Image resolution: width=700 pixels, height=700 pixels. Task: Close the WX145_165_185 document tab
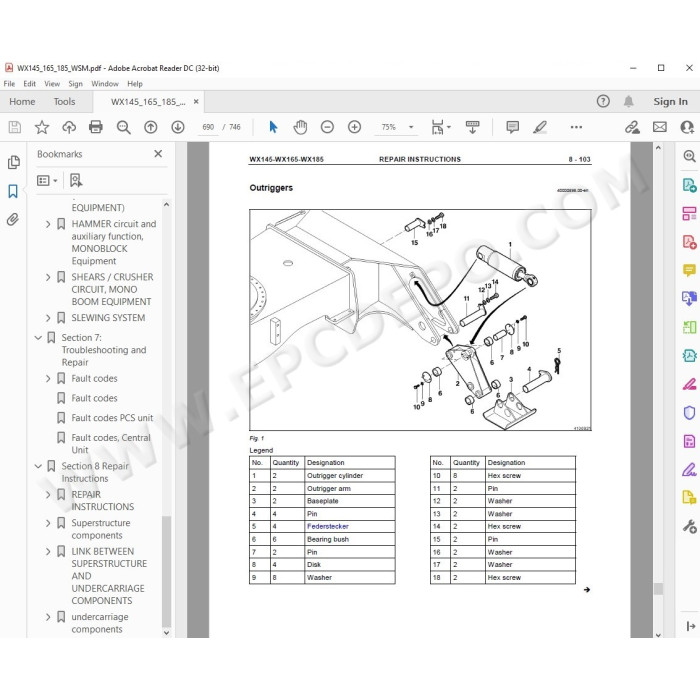click(x=196, y=102)
